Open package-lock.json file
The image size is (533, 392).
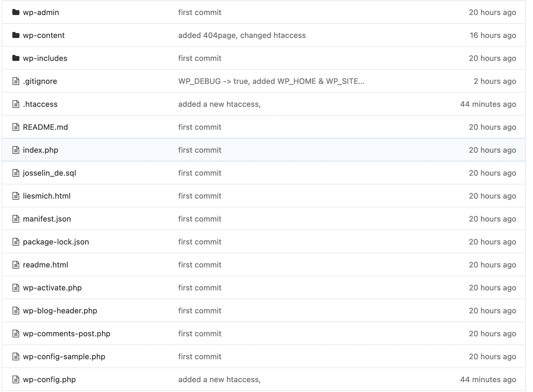click(x=56, y=242)
